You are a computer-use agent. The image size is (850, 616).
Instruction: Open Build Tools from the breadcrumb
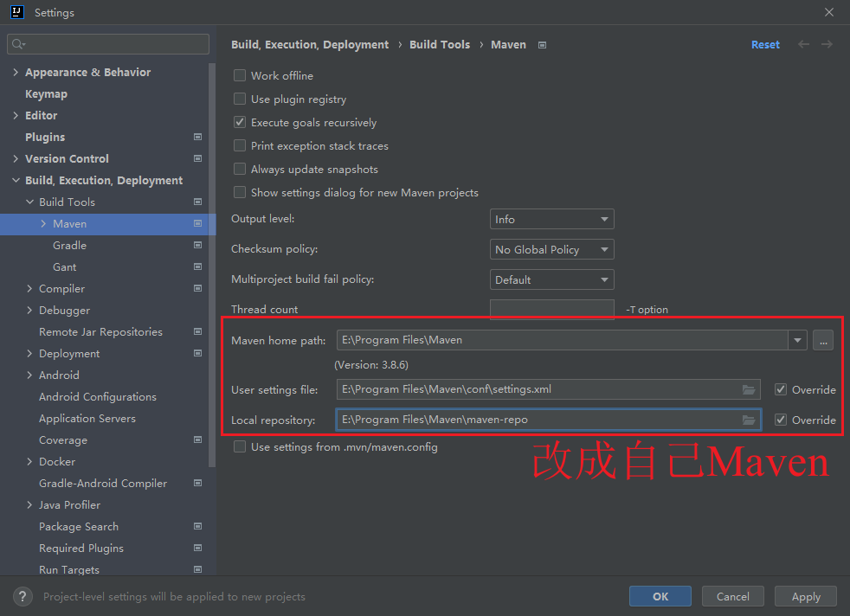coord(440,44)
